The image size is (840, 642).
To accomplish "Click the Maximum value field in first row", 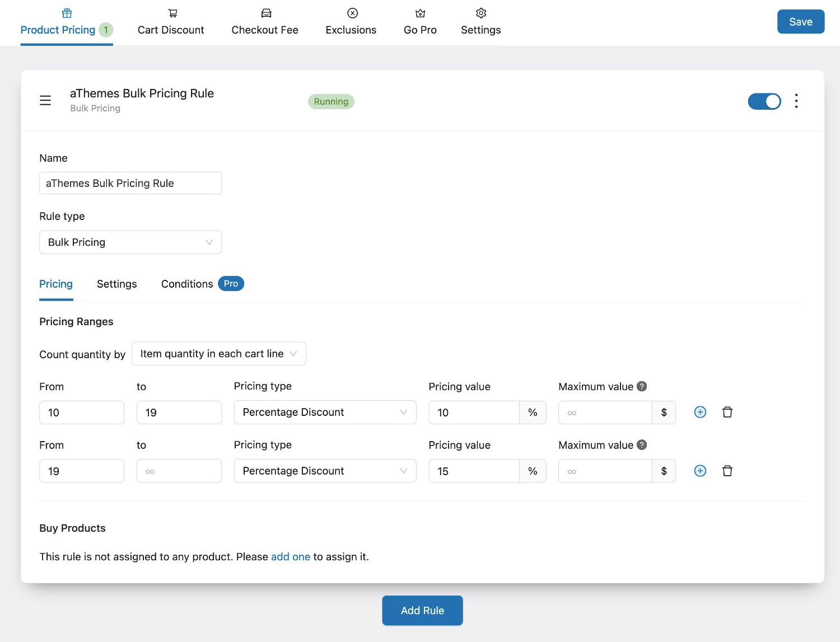I will point(605,413).
